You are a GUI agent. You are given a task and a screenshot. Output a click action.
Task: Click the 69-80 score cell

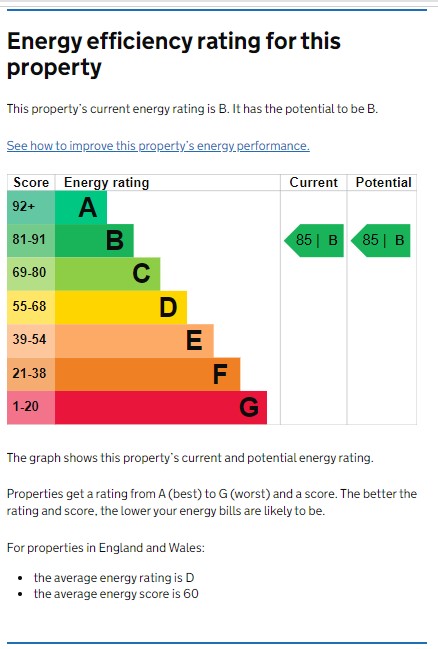pos(31,274)
